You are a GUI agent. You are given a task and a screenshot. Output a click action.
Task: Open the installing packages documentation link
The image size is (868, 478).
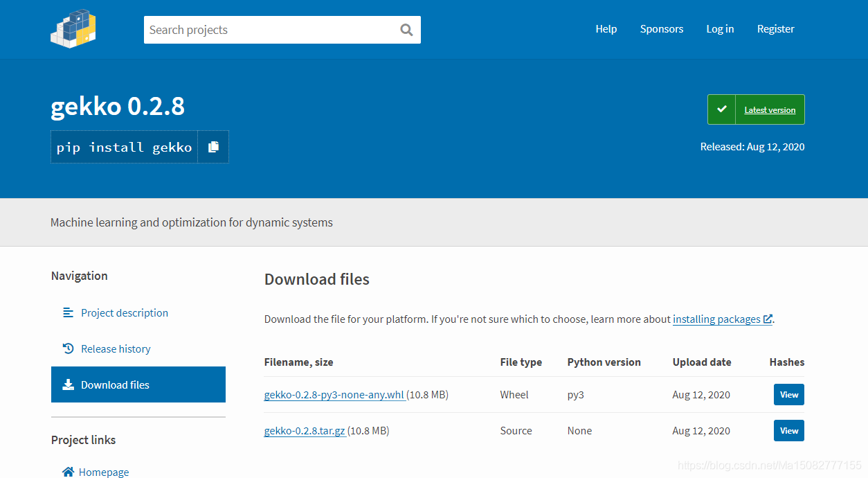coord(716,319)
